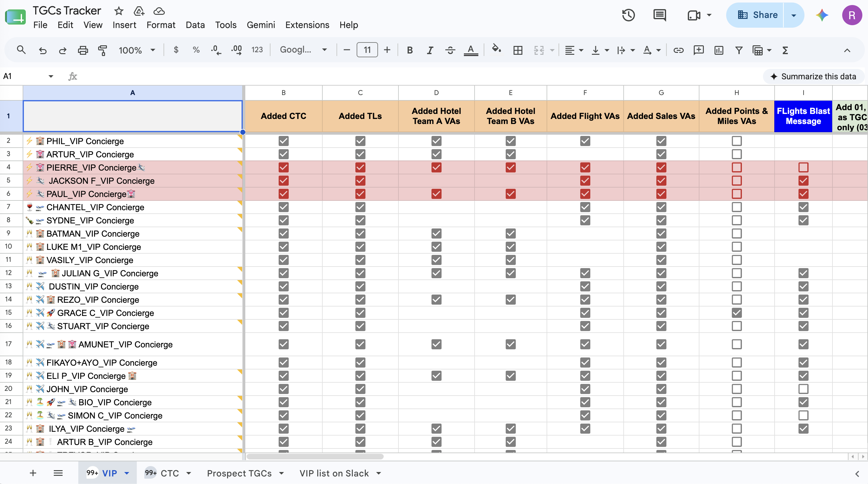The image size is (868, 484).
Task: Toggle PHIL Added Points & Miles checkbox
Action: coord(737,141)
